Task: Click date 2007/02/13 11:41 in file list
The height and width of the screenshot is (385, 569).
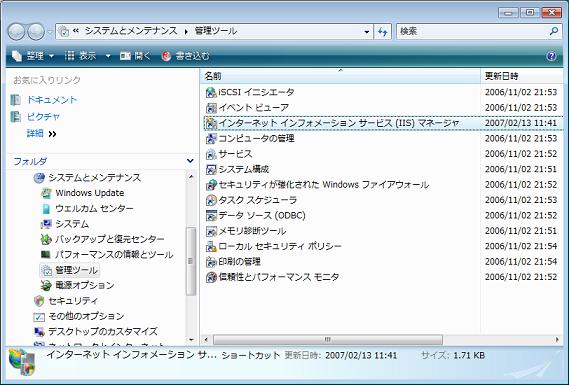Action: point(521,123)
